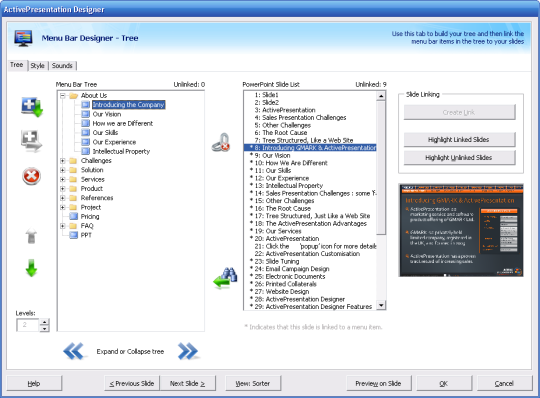This screenshot has width=540, height=398.
Task: Move item down with green arrow
Action: [x=31, y=268]
